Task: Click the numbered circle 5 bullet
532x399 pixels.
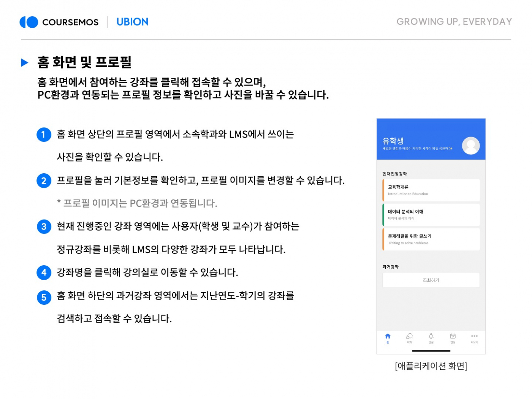Action: click(44, 297)
